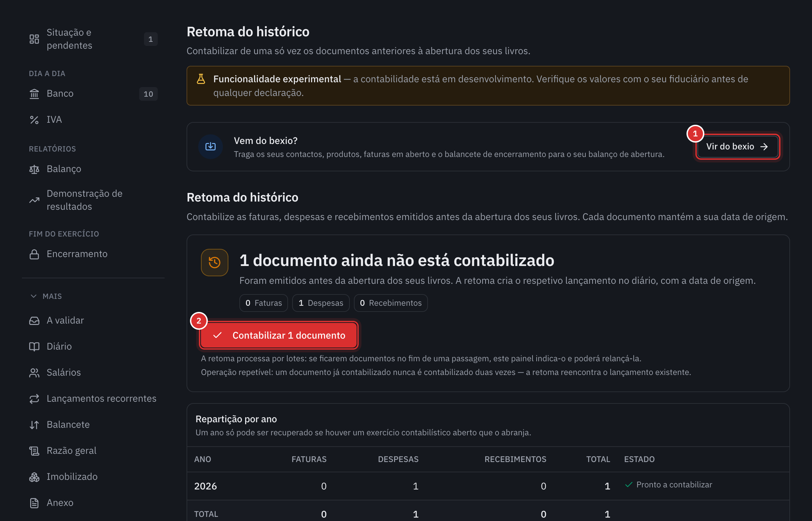The height and width of the screenshot is (521, 812).
Task: Click the checkmark on the Contabilizar button
Action: (217, 335)
